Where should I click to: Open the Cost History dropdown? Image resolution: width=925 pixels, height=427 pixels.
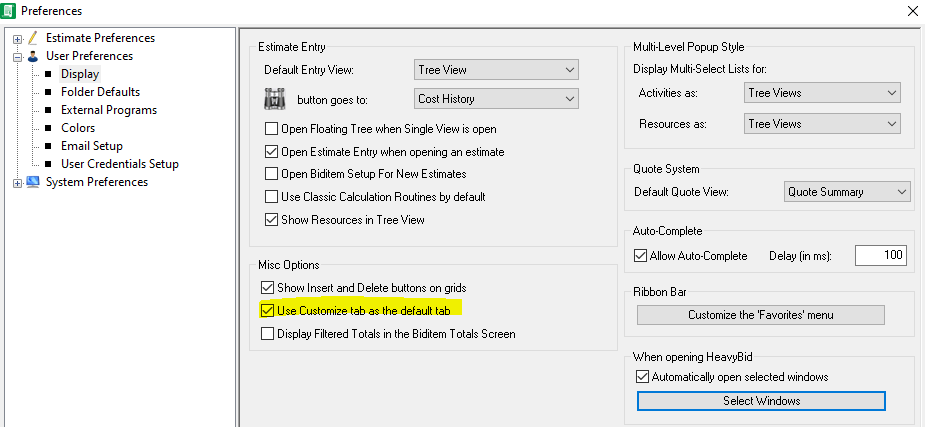point(496,99)
